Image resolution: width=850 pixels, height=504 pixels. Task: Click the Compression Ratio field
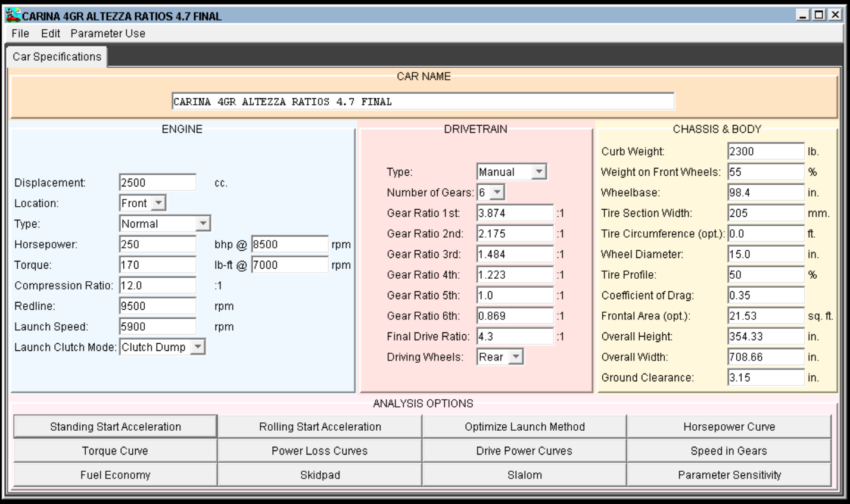(x=158, y=285)
